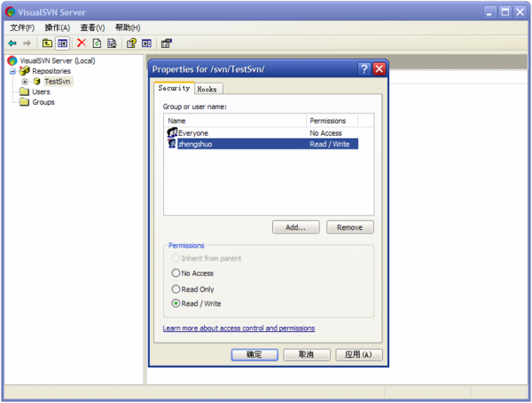The image size is (532, 403).
Task: Click the Back arrow toolbar icon
Action: point(12,43)
